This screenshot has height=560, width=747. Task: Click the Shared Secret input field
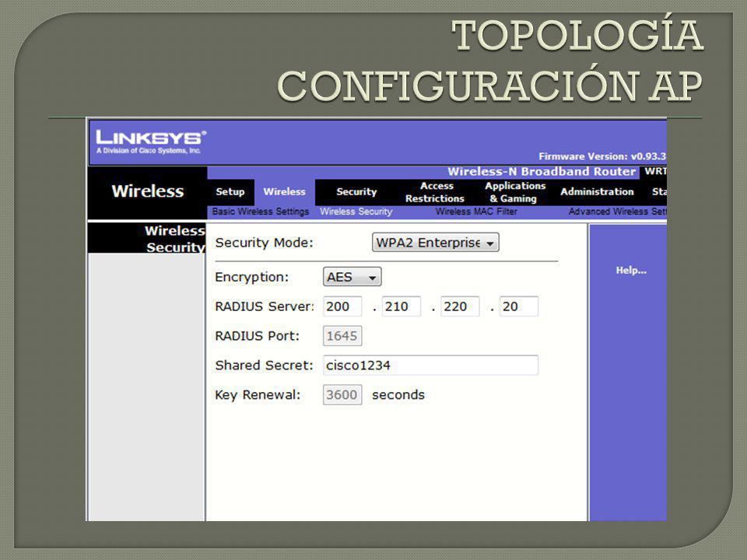click(430, 366)
